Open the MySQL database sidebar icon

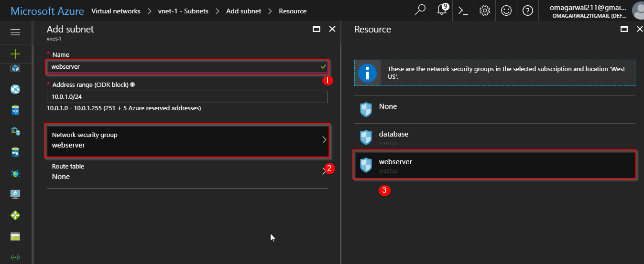pyautogui.click(x=15, y=152)
